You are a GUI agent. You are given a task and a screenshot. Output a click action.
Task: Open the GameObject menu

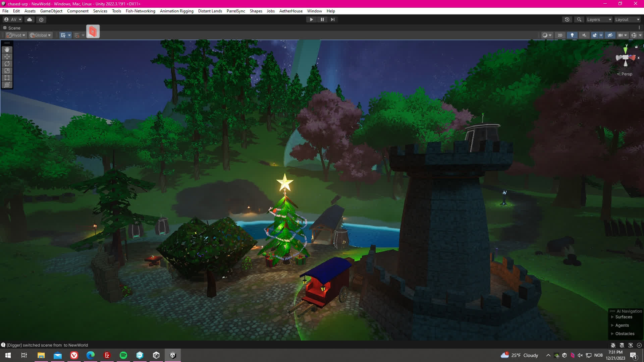(51, 11)
